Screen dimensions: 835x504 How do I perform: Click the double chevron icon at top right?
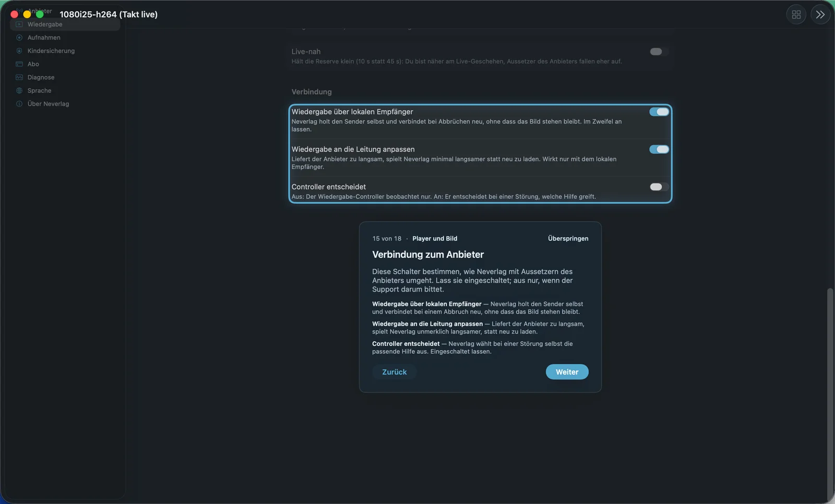[x=820, y=15]
